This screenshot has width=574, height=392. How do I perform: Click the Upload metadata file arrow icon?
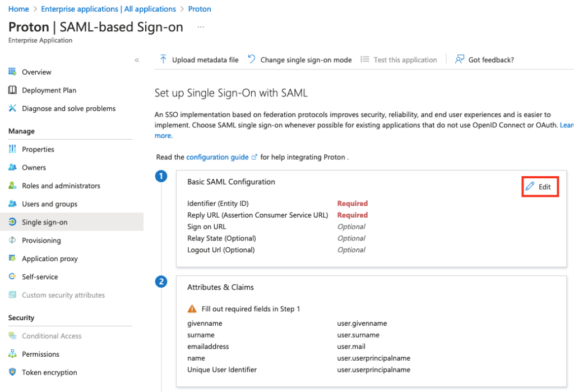coord(163,59)
